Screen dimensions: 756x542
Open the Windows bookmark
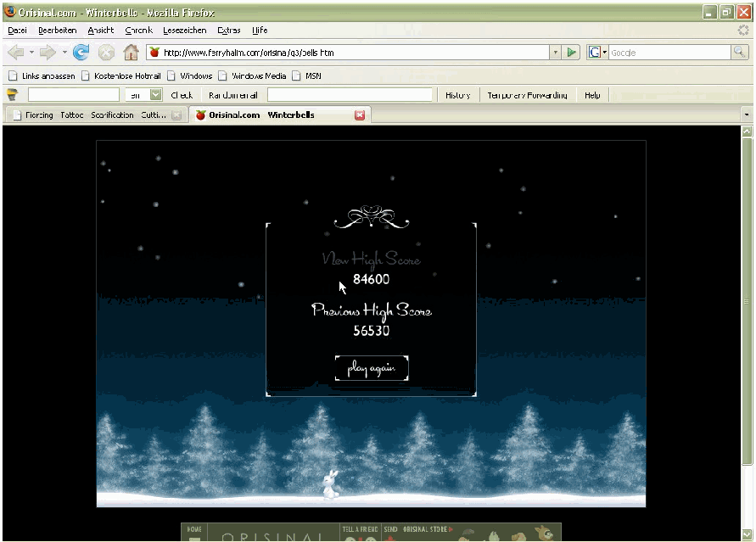pyautogui.click(x=189, y=76)
